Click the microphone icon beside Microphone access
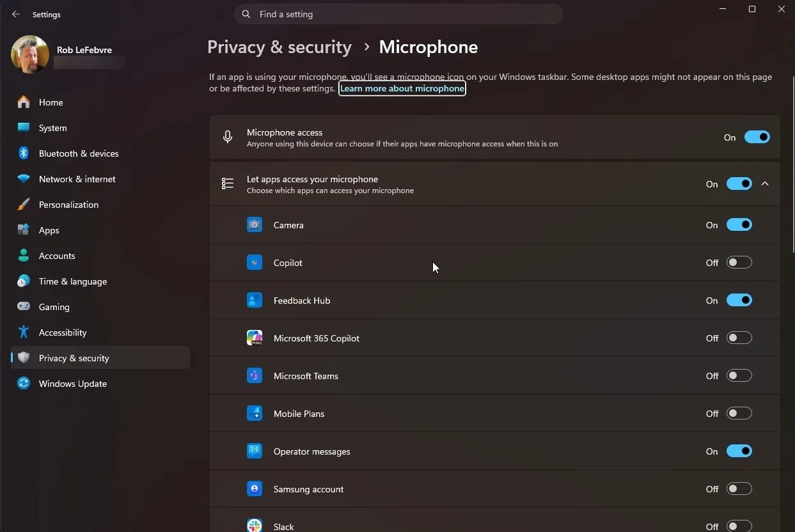 228,137
